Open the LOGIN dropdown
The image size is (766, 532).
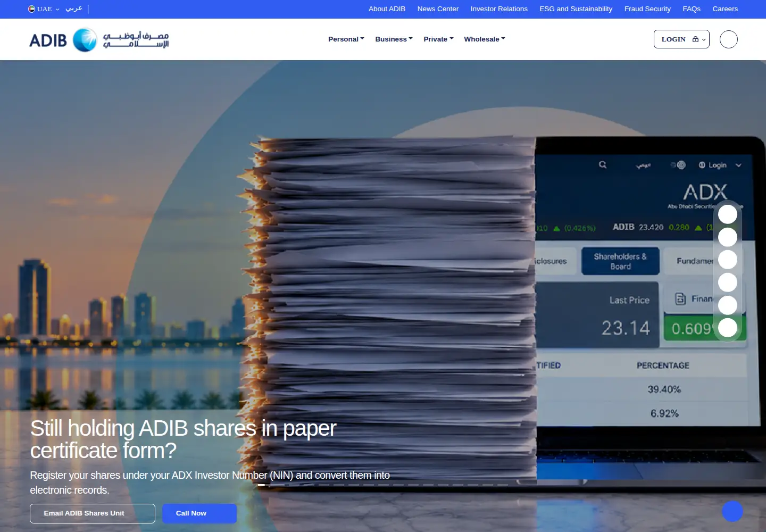point(681,39)
